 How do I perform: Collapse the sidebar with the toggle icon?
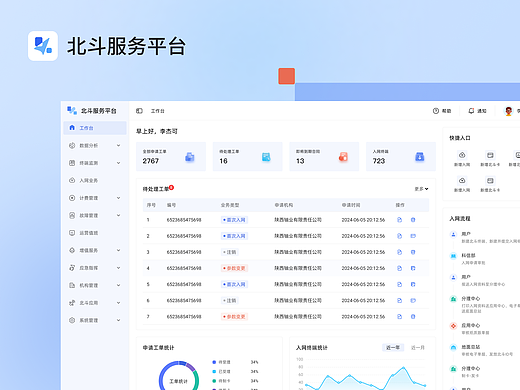point(139,111)
